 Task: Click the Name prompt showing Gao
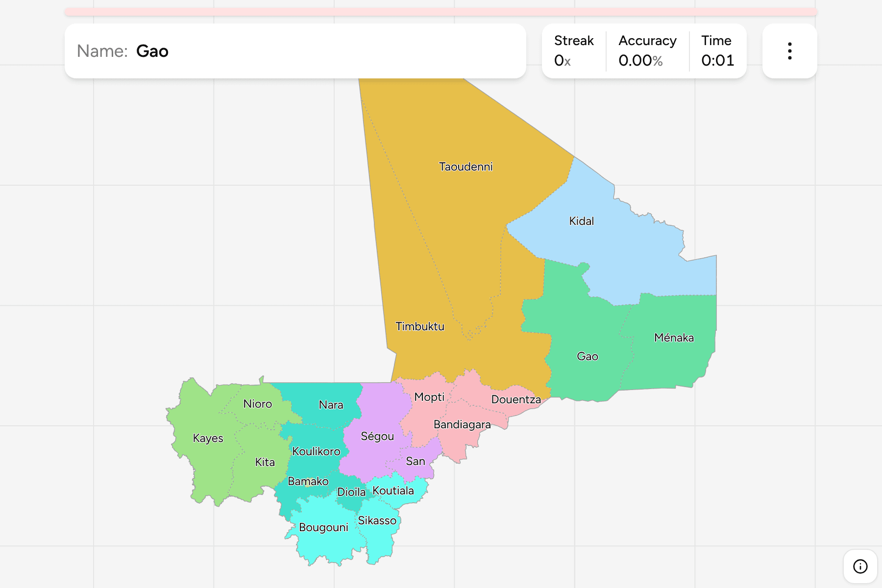point(295,51)
